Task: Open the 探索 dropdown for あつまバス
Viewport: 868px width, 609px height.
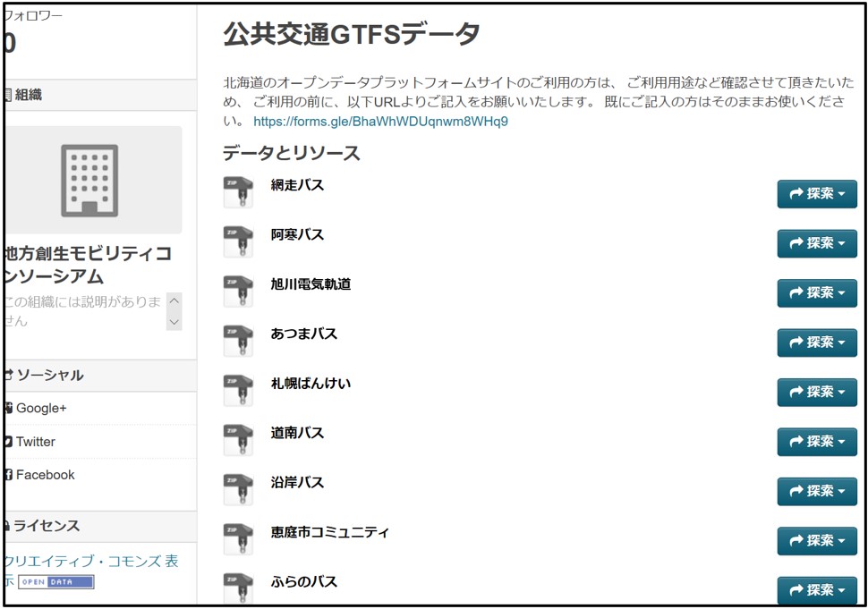Action: pos(817,343)
